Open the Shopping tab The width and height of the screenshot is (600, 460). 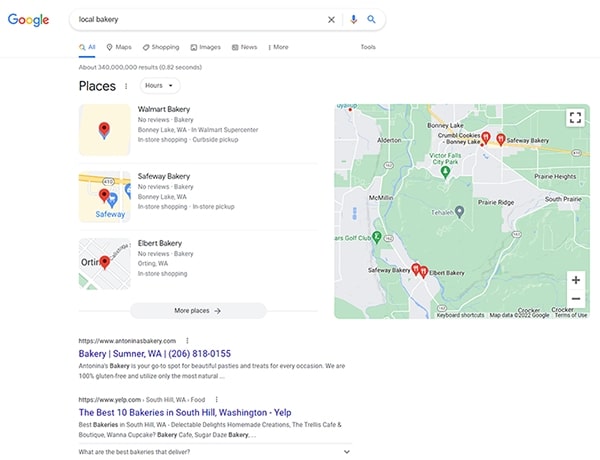point(161,47)
